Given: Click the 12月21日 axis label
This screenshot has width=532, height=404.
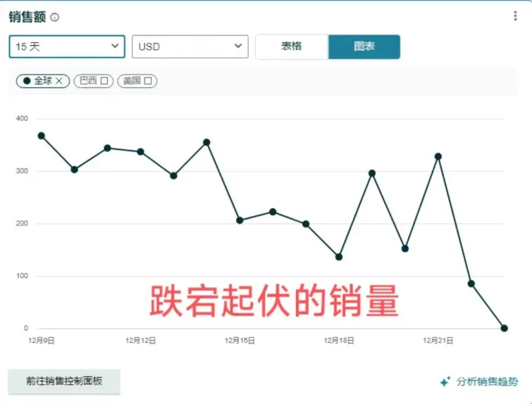Looking at the screenshot, I should [x=438, y=341].
